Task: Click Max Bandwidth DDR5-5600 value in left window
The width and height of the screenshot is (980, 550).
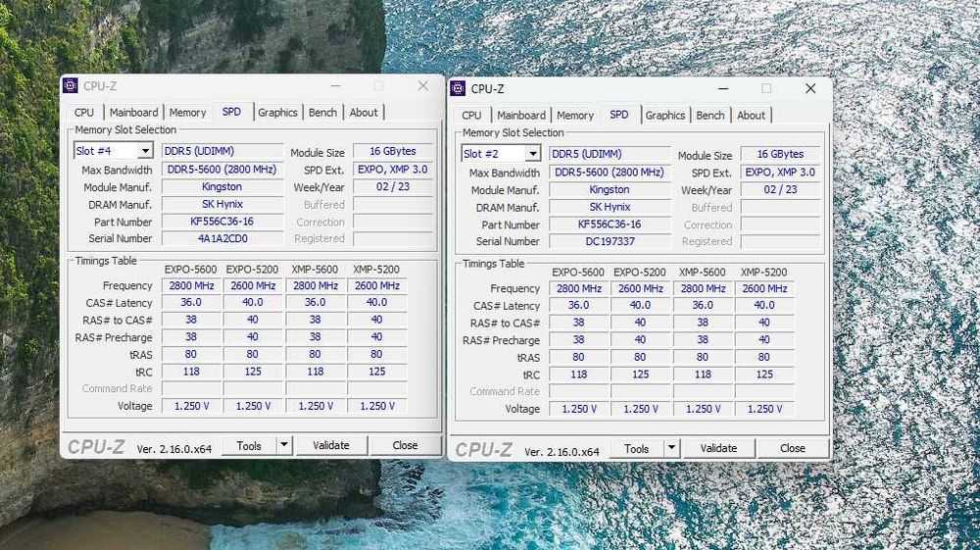Action: [222, 170]
